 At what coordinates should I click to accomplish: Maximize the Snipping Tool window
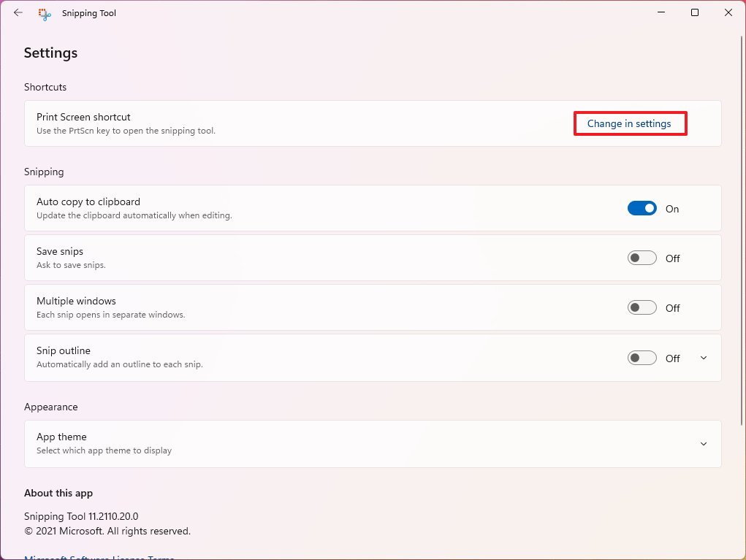tap(695, 12)
